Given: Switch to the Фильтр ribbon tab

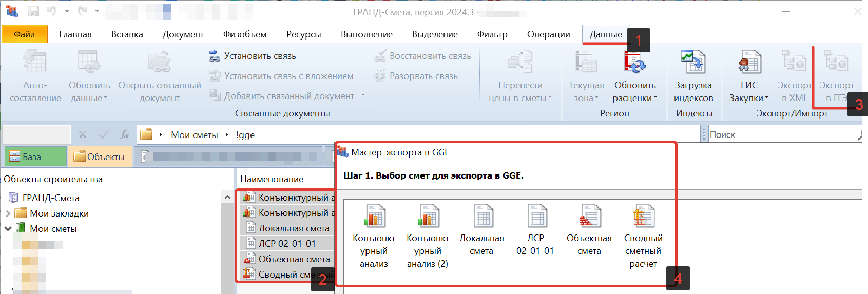Looking at the screenshot, I should tap(492, 34).
